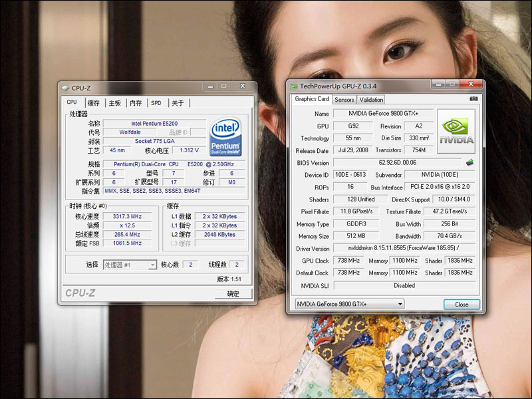Click the 330 mm² die size value

coord(419,138)
